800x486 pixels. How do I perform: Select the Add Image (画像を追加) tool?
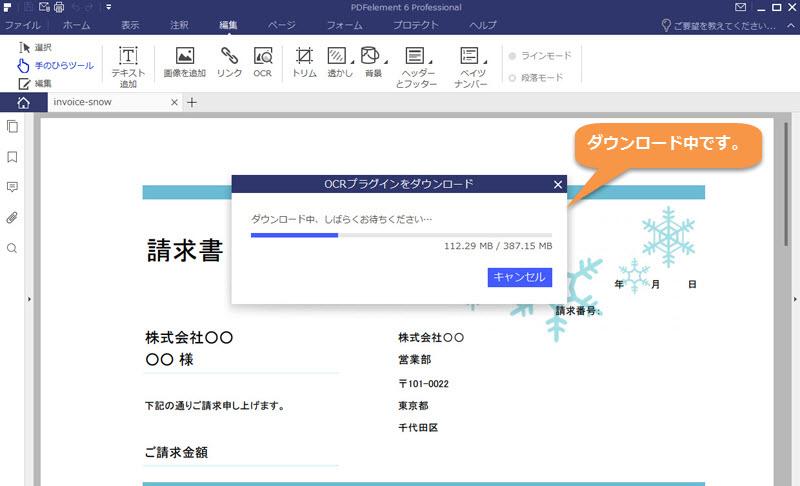(x=184, y=63)
